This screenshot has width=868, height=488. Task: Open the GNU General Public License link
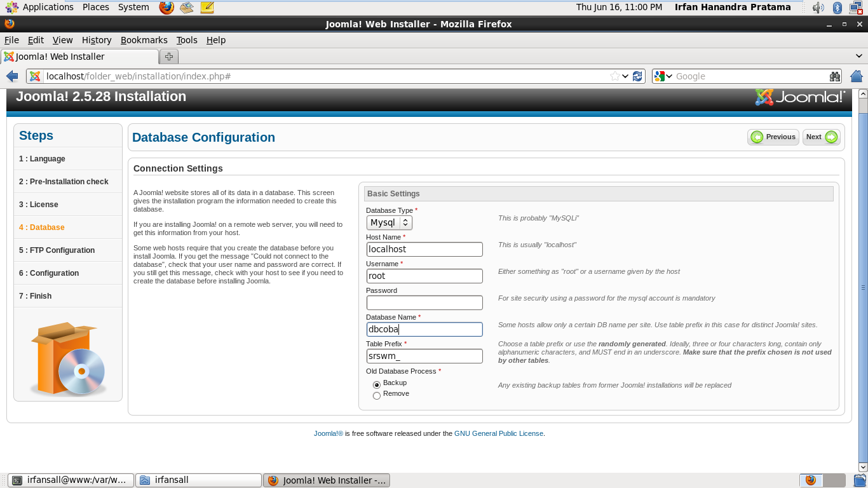tap(499, 433)
